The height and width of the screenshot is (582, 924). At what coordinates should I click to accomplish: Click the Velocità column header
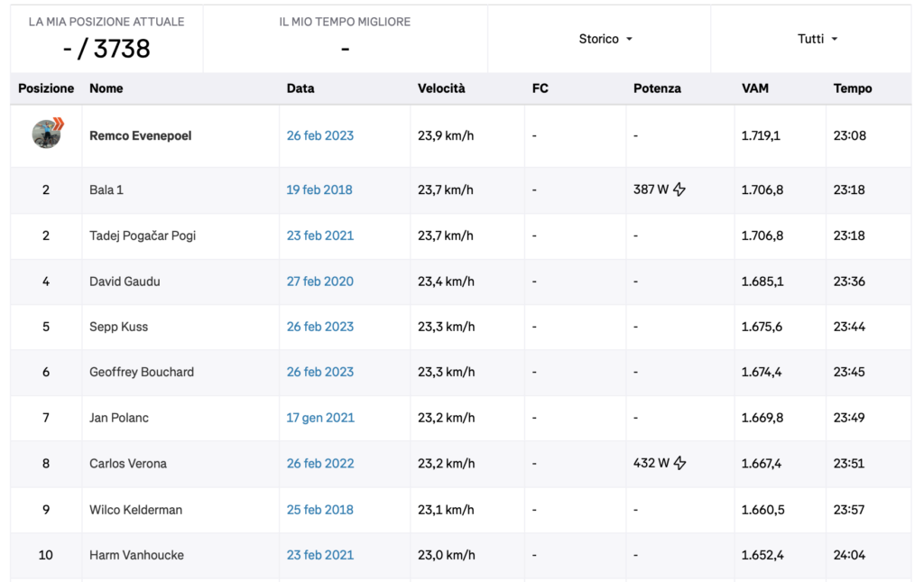pos(441,88)
